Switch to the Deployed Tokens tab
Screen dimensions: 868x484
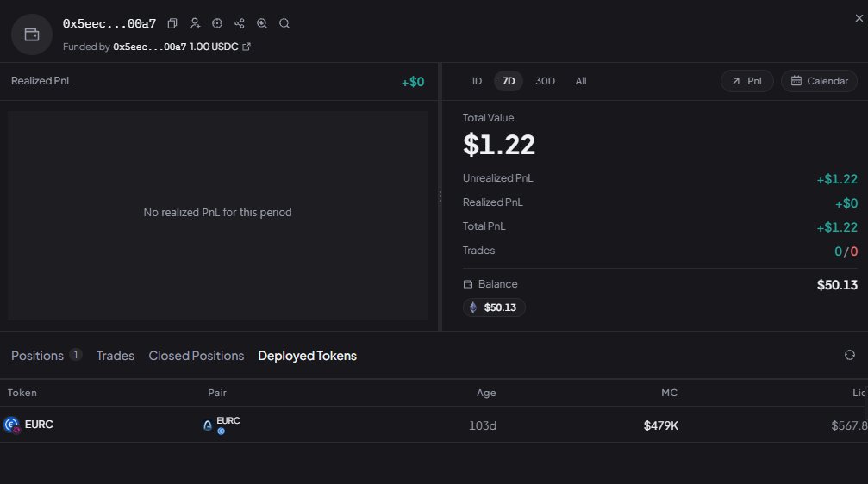307,356
